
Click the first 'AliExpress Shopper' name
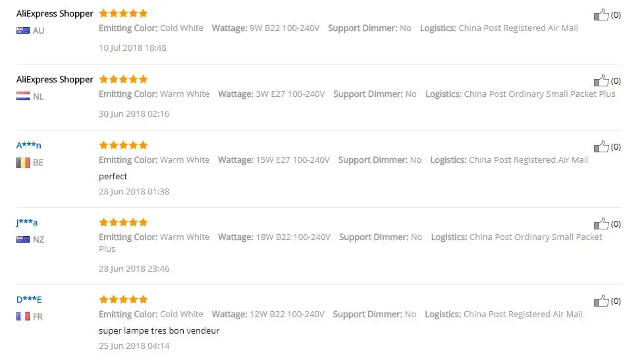coord(55,14)
